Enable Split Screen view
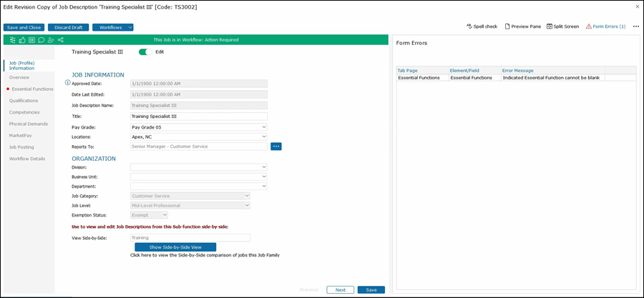644x298 pixels. [x=562, y=26]
